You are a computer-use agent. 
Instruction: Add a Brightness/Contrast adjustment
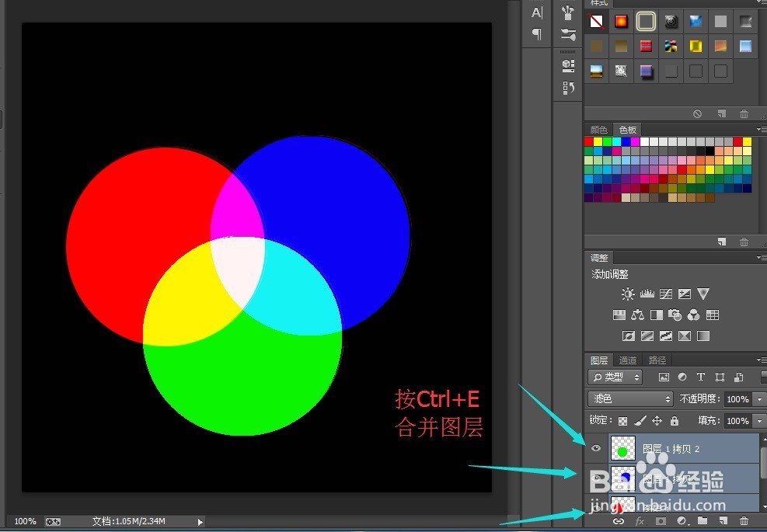(628, 294)
